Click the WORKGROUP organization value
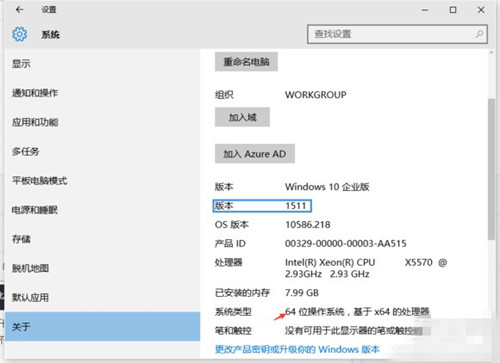This screenshot has height=363, width=500. tap(316, 95)
